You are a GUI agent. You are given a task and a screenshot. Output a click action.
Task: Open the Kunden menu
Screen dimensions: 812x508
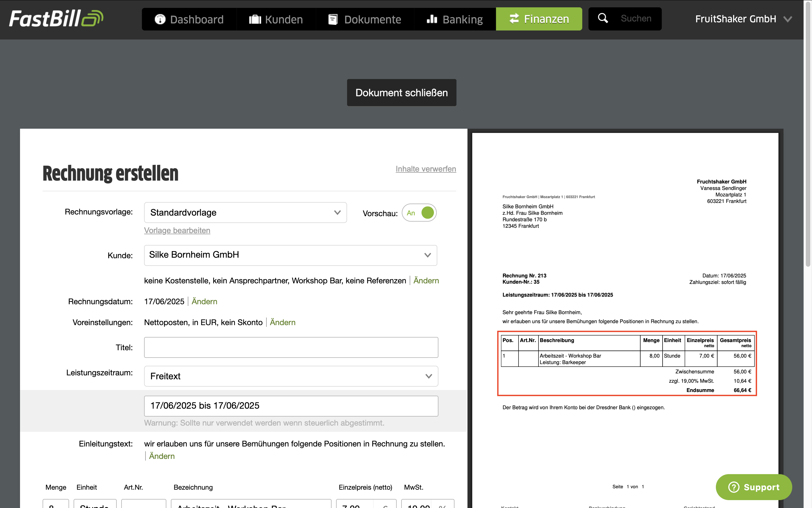point(276,19)
